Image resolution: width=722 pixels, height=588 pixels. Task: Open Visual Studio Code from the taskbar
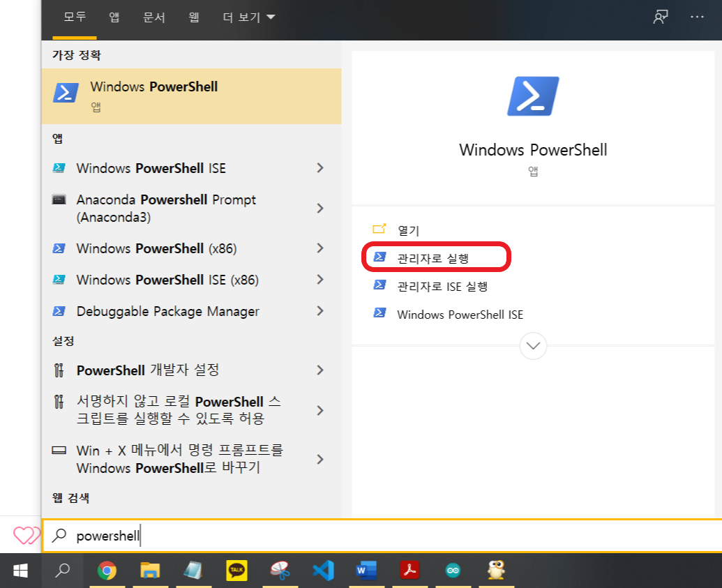click(323, 571)
